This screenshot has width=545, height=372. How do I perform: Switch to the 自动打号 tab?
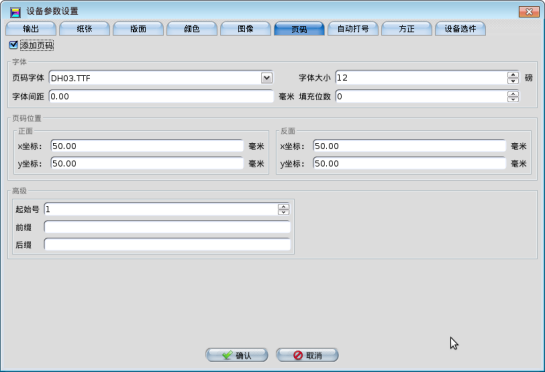[353, 29]
